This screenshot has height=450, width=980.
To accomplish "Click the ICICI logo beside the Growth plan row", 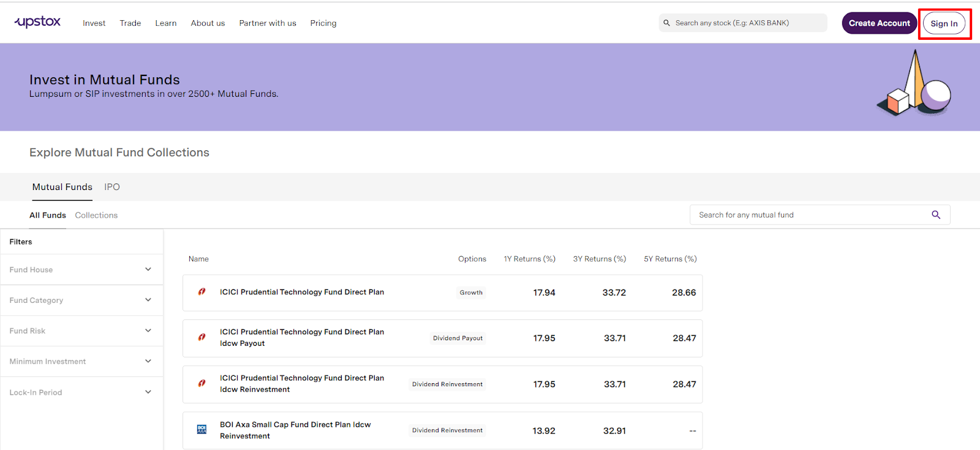I will point(202,292).
